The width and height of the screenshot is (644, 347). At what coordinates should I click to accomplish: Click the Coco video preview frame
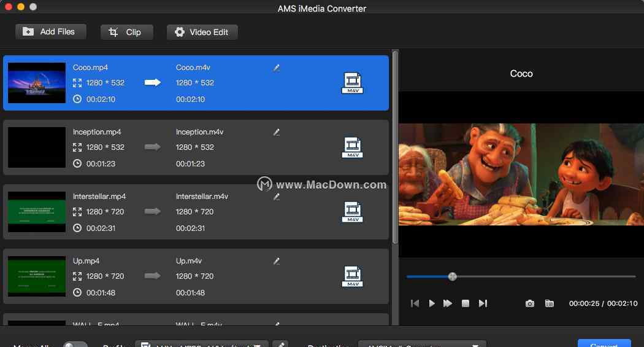(521, 174)
